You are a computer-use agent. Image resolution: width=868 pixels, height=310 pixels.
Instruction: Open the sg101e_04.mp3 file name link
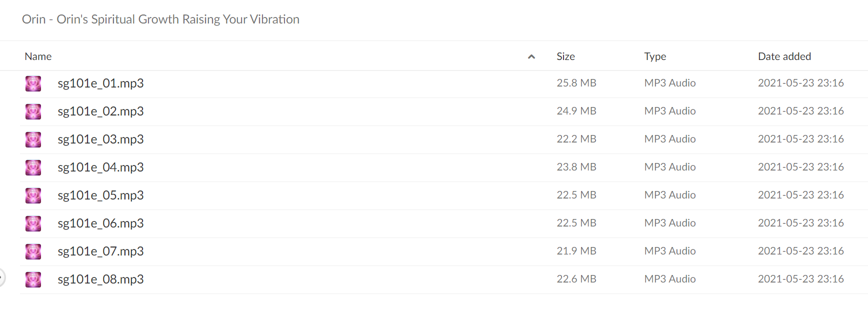coord(100,167)
